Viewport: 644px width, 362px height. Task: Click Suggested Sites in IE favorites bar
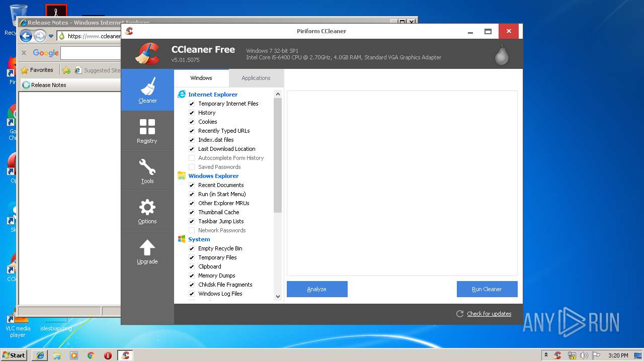[97, 70]
